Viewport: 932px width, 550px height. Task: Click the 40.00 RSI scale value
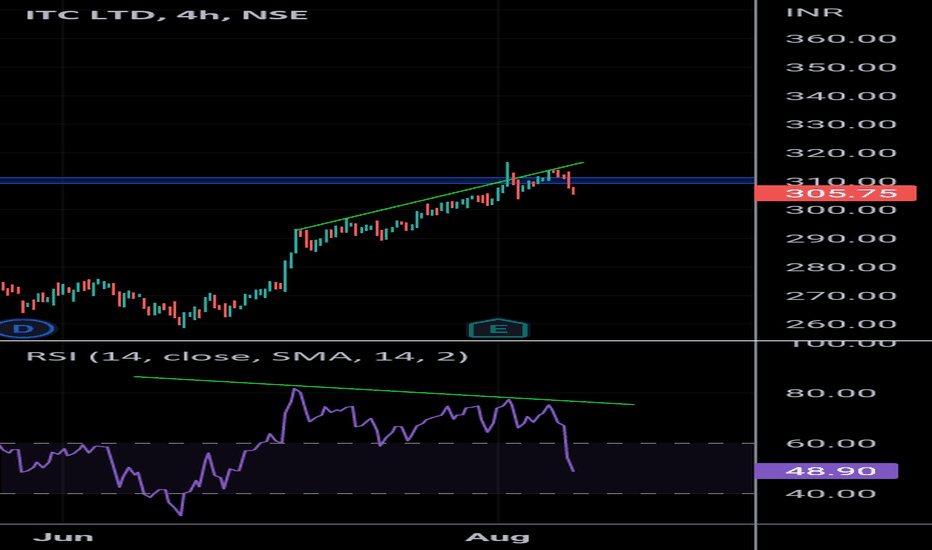(830, 494)
